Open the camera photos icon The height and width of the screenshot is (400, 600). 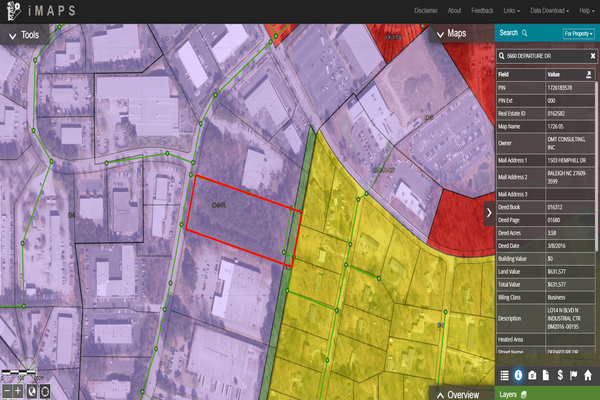(533, 374)
